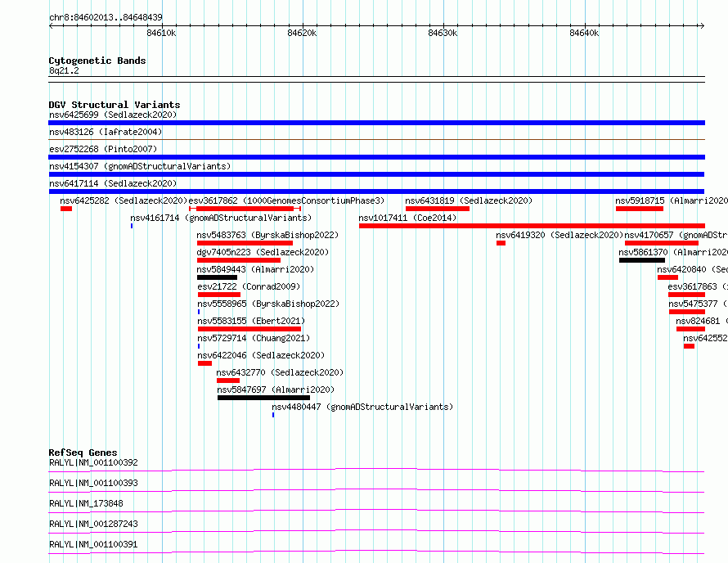Click the DGV Structural Variants track title
728x563 pixels.
pos(115,105)
